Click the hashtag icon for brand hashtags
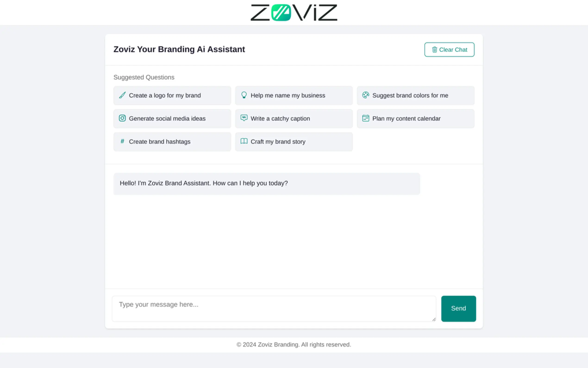The width and height of the screenshot is (588, 368). click(122, 141)
